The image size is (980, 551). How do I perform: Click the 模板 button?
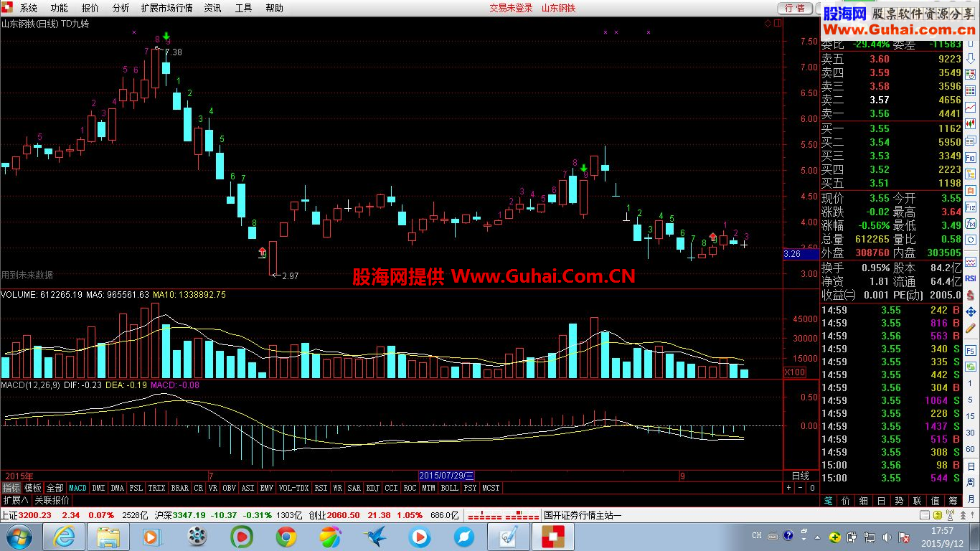point(33,488)
